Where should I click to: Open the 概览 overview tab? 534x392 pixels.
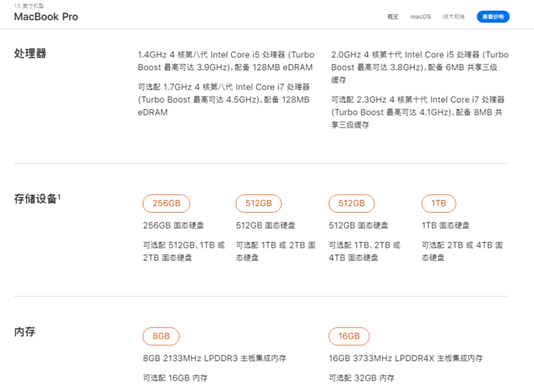[x=393, y=17]
